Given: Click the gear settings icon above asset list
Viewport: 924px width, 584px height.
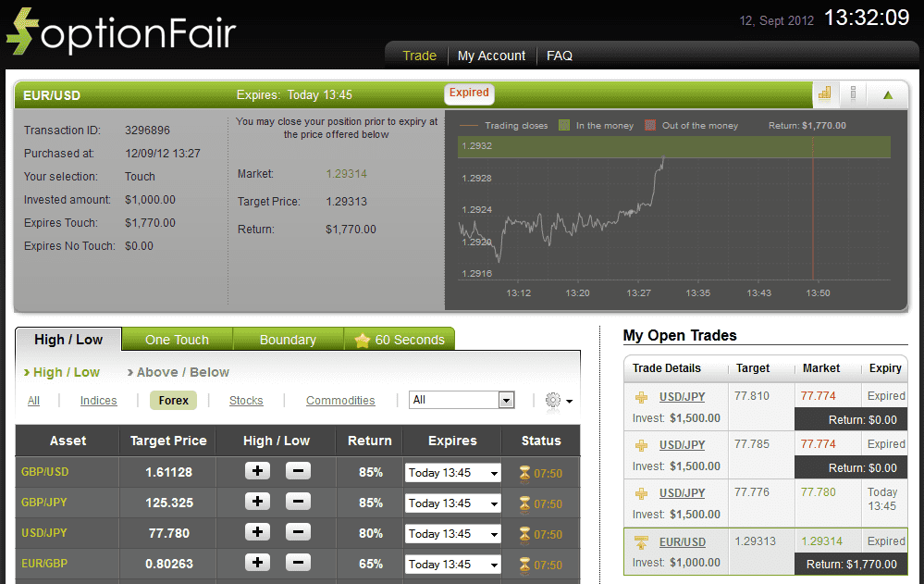Looking at the screenshot, I should click(555, 399).
